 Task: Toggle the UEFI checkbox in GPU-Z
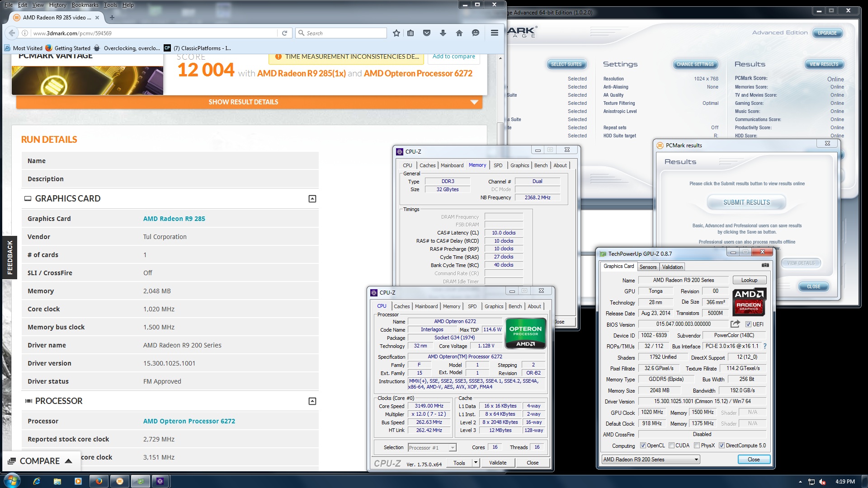(x=748, y=324)
